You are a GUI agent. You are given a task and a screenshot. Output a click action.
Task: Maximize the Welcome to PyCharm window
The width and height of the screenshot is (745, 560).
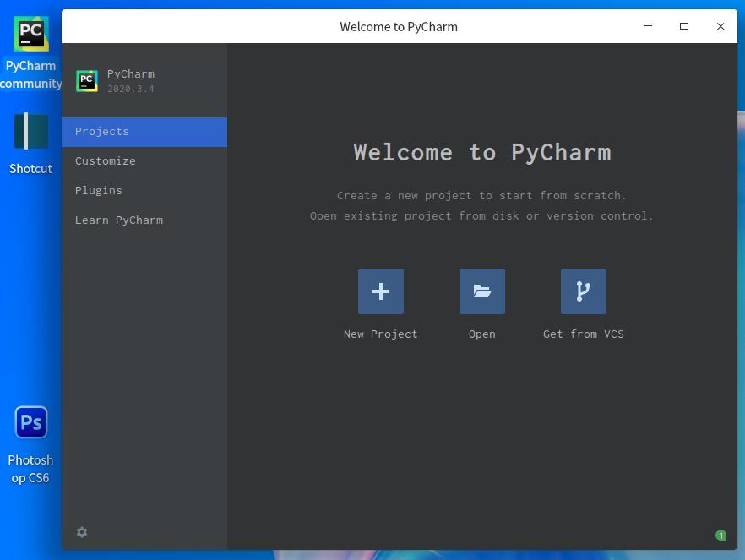coord(684,26)
